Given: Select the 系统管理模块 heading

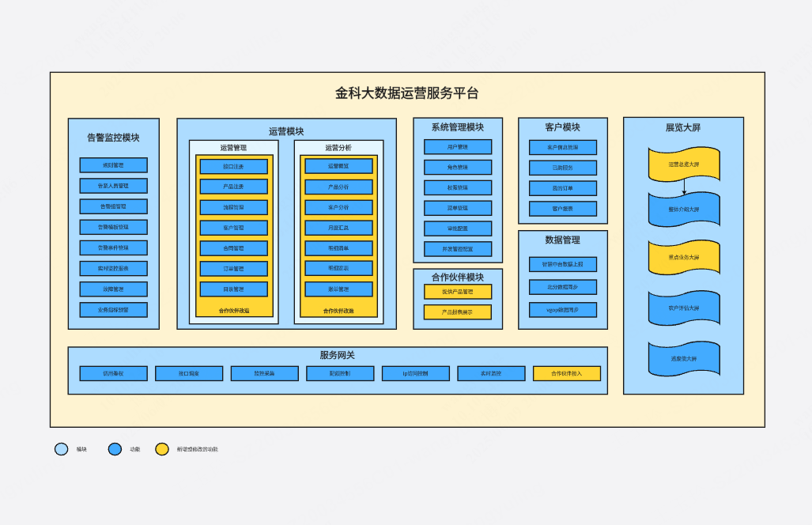Looking at the screenshot, I should pyautogui.click(x=458, y=127).
